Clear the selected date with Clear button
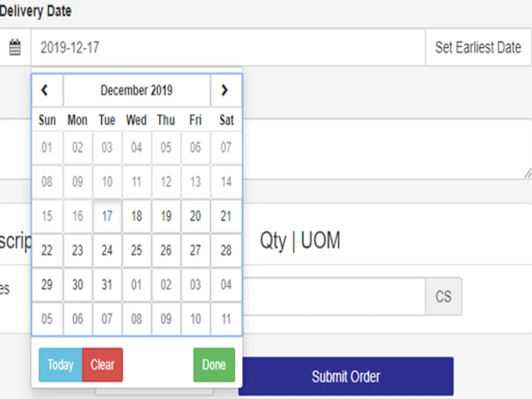 [102, 364]
